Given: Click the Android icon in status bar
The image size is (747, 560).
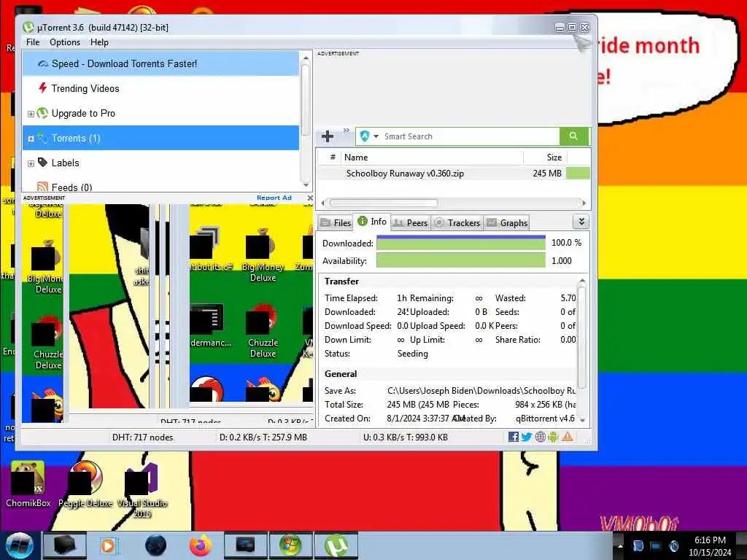Looking at the screenshot, I should pos(553,437).
